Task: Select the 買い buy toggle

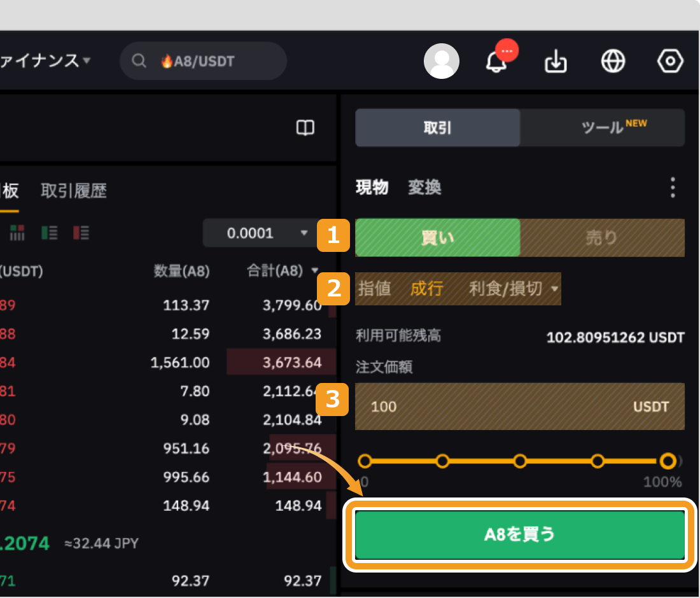Action: click(x=438, y=237)
